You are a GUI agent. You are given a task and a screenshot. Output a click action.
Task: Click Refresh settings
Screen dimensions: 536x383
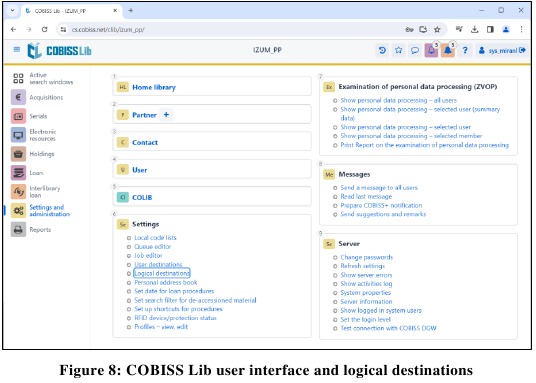pyautogui.click(x=363, y=266)
